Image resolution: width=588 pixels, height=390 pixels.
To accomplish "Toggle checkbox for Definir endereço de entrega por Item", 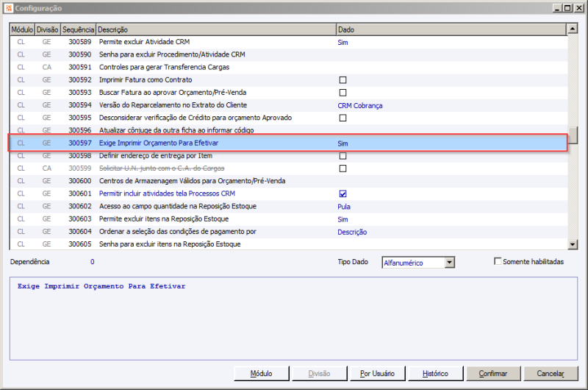I will click(x=343, y=156).
